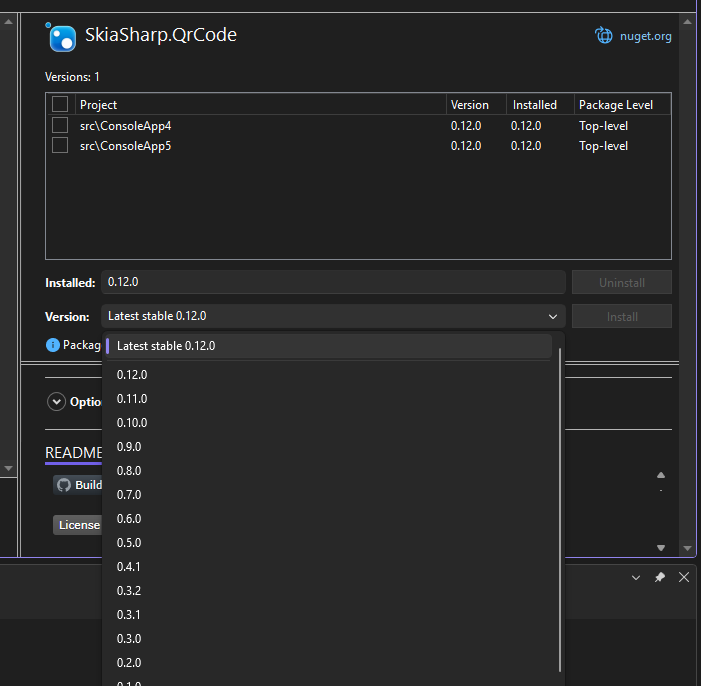Select version 0.11.0 from dropdown list
The image size is (701, 686).
(x=329, y=399)
